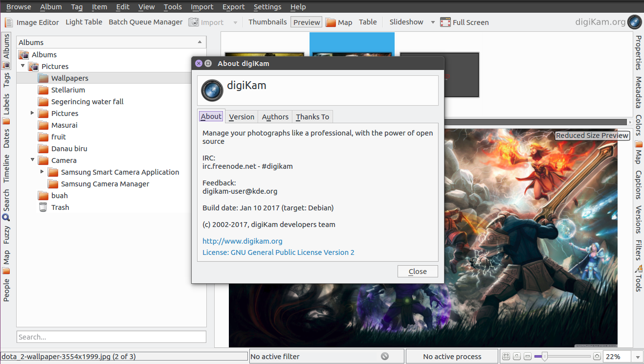644x364 pixels.
Task: Adjust the zoom slider handle
Action: (x=544, y=357)
